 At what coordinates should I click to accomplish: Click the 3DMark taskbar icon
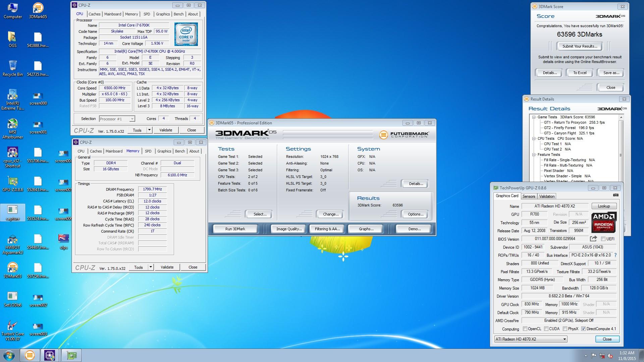point(30,355)
